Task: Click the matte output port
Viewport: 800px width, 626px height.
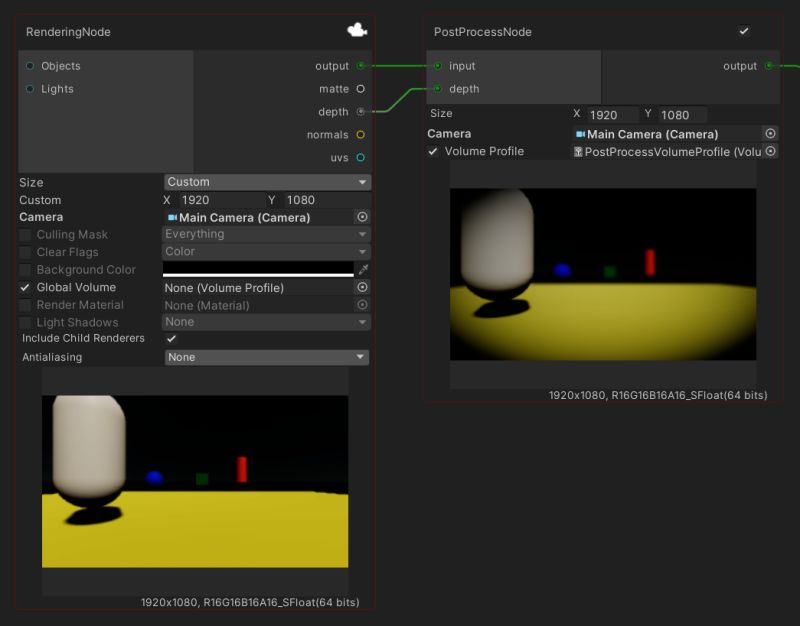Action: [360, 88]
